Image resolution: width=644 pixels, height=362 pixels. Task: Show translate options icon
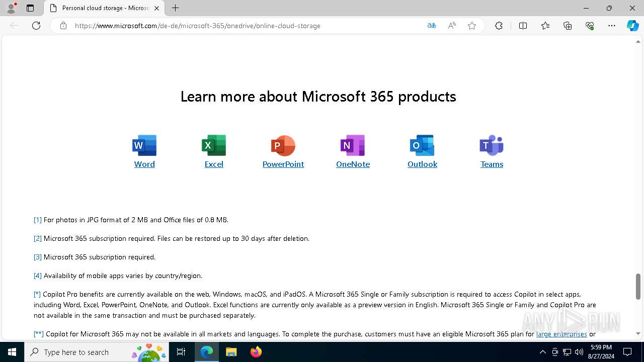(432, 26)
